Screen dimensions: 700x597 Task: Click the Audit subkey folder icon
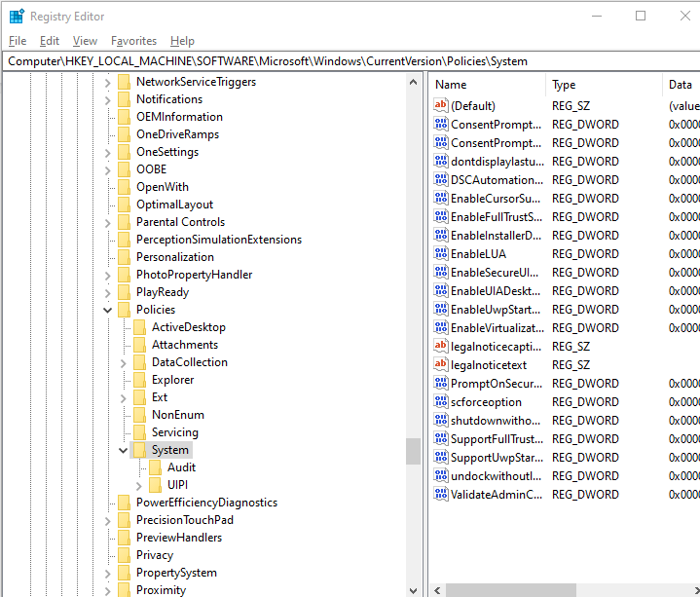pyautogui.click(x=156, y=467)
